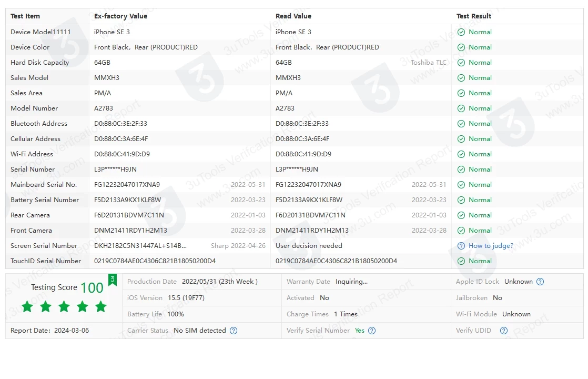Click the 'Test Result' column header

click(x=474, y=16)
